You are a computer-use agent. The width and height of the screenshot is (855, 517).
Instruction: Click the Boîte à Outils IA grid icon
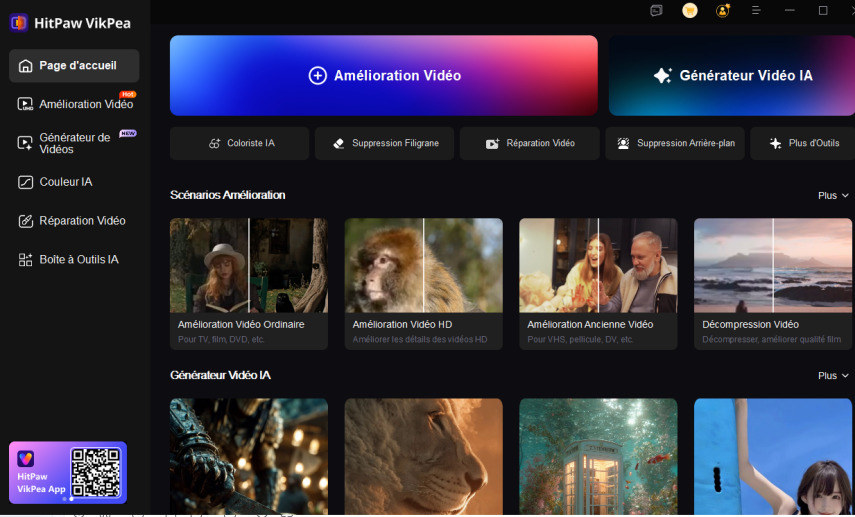tap(25, 260)
